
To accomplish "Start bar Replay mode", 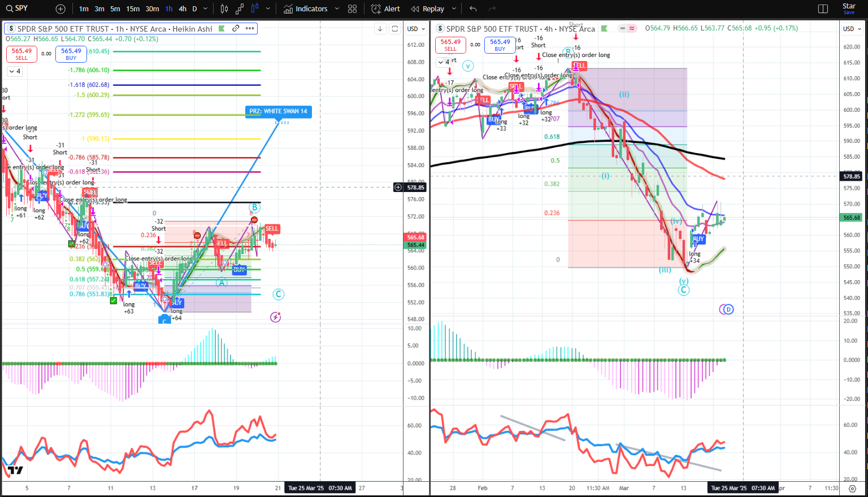I will [428, 9].
